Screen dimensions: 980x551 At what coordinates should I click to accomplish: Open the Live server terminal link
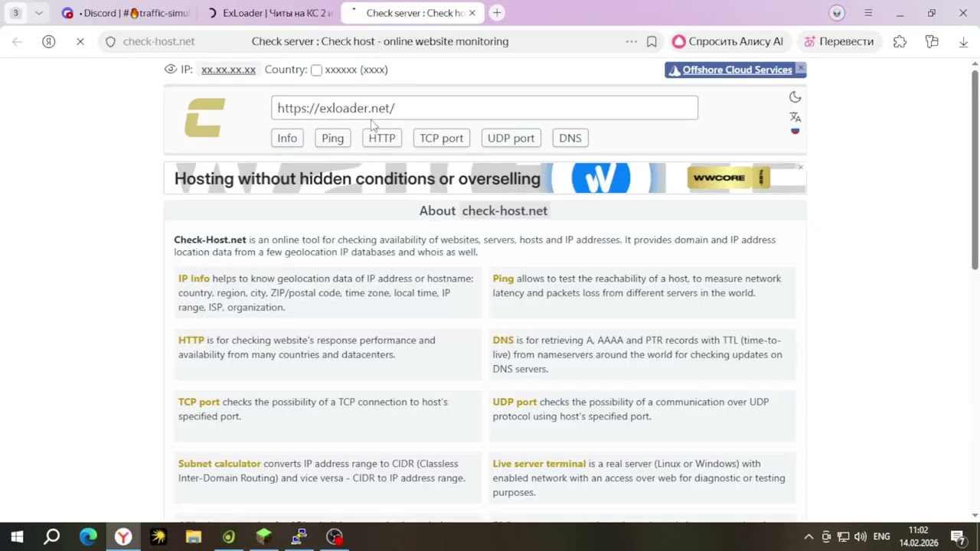pos(539,464)
